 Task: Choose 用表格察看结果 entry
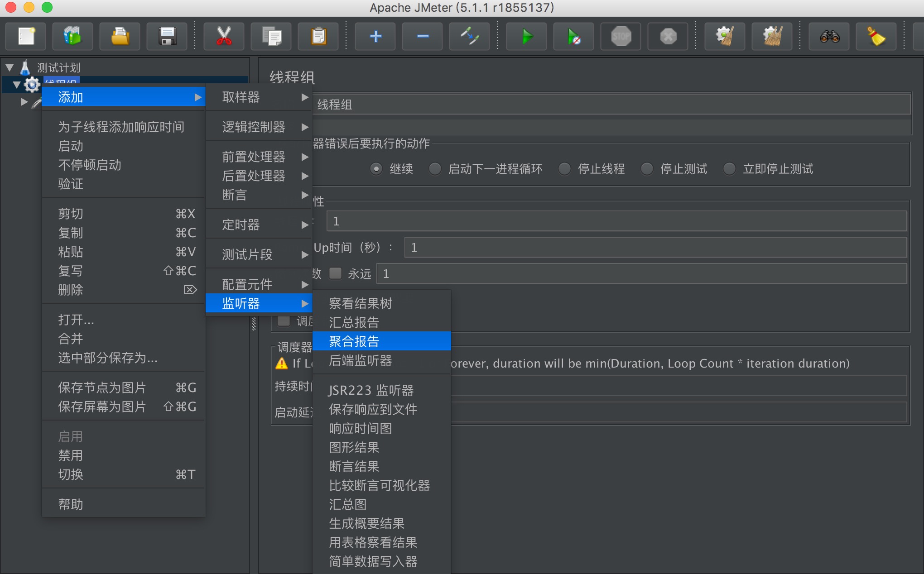pyautogui.click(x=382, y=542)
